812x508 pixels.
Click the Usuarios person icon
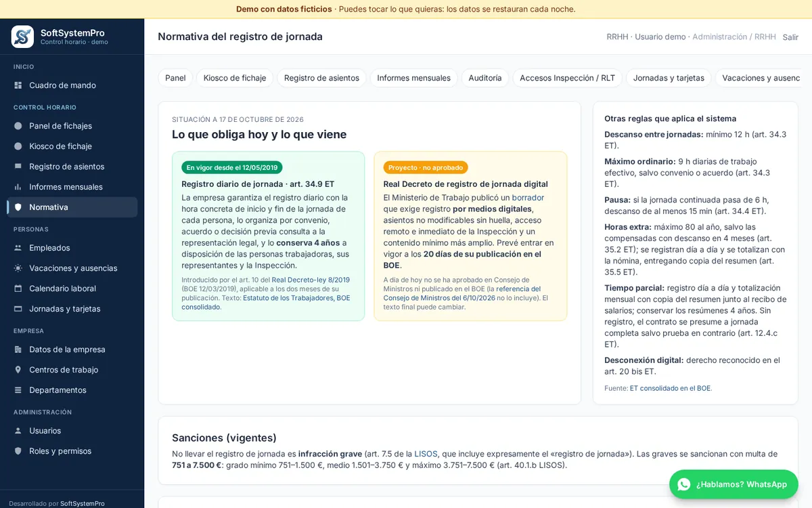tap(18, 431)
